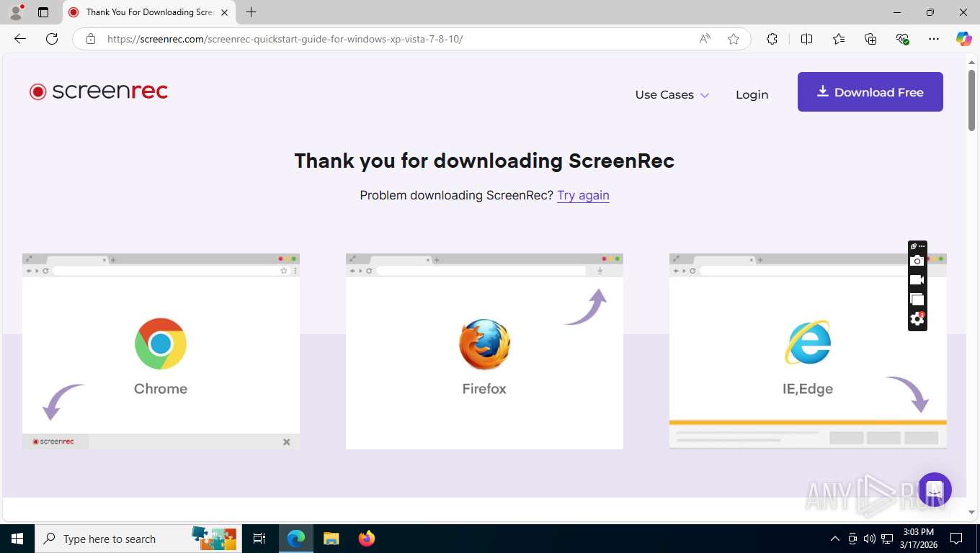Open the volume speaker tray icon
Screen dimensions: 980x553
point(869,539)
